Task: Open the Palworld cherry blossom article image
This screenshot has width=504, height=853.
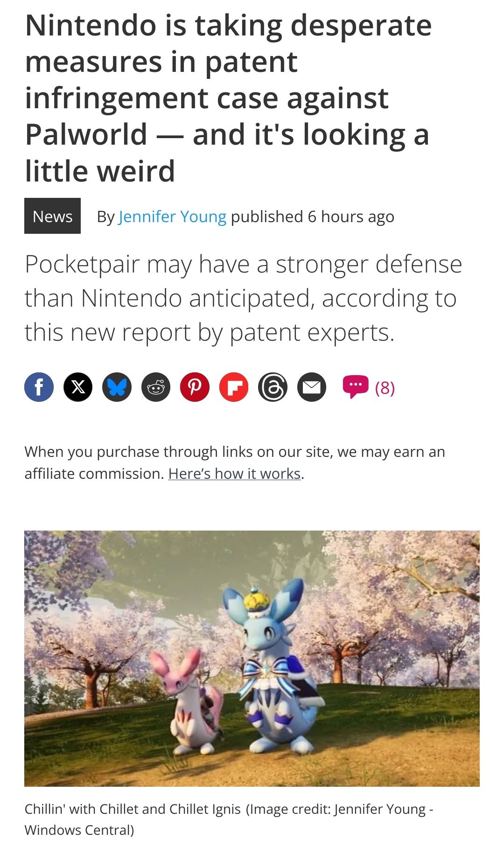Action: pos(252,658)
